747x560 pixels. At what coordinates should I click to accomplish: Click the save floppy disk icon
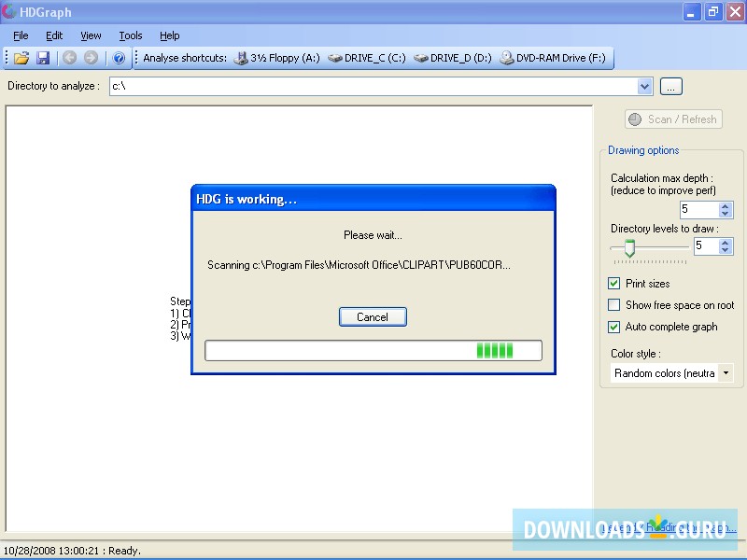tap(43, 58)
